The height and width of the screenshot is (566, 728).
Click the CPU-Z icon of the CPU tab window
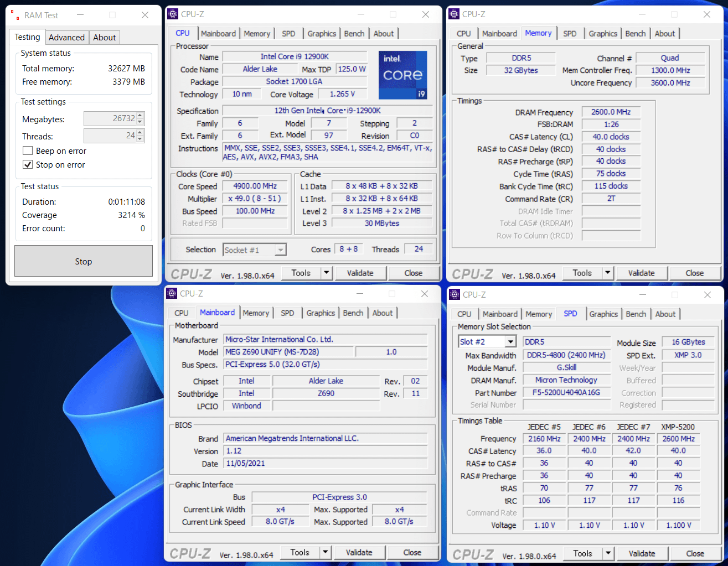173,14
